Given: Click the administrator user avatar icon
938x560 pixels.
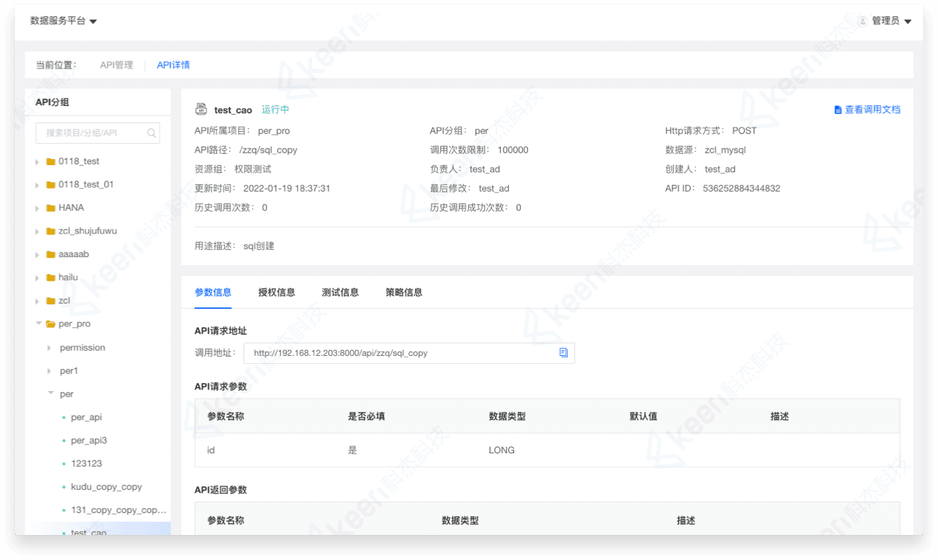Looking at the screenshot, I should point(862,21).
